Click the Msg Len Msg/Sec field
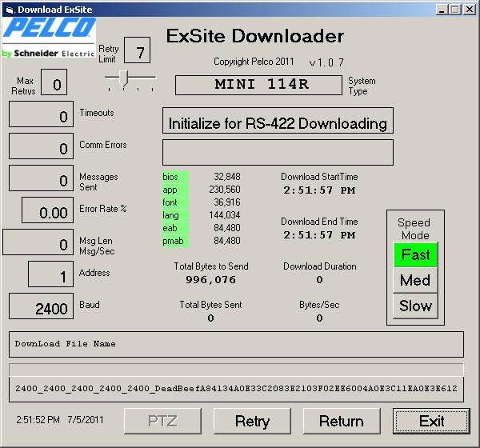The height and width of the screenshot is (448, 480). pyautogui.click(x=38, y=242)
